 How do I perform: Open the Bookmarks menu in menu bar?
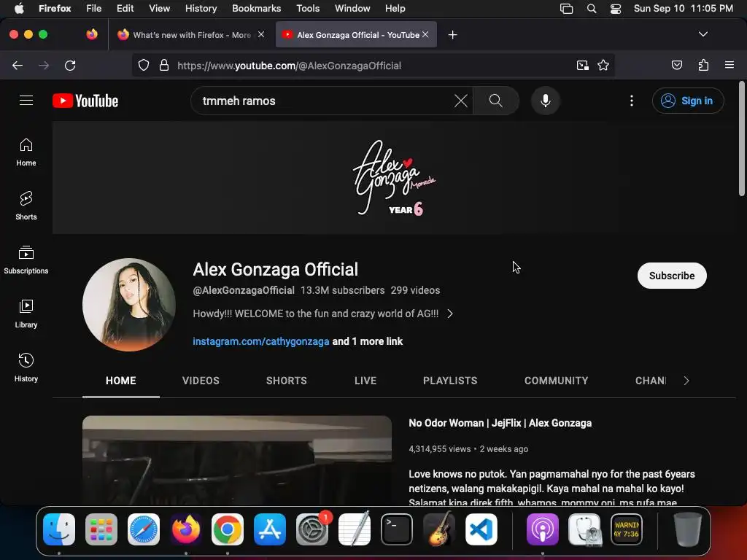[x=256, y=8]
